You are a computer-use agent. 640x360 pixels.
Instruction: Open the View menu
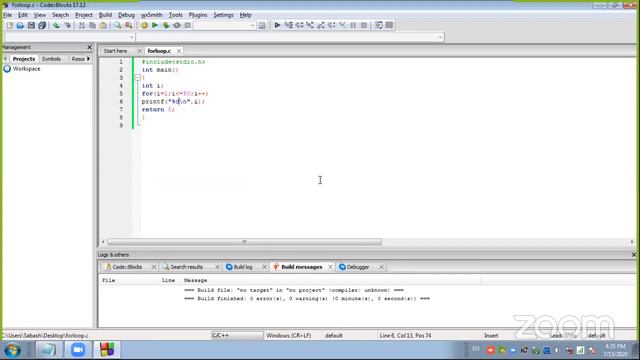[x=40, y=15]
